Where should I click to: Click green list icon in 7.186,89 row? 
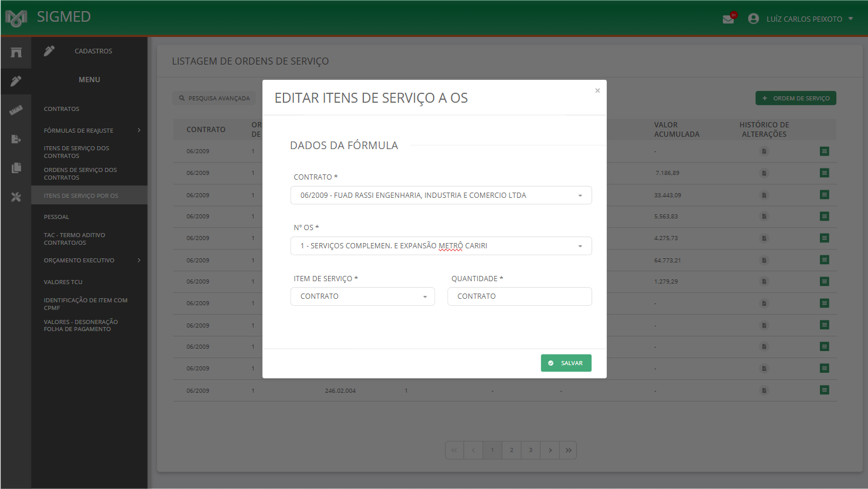tap(825, 173)
